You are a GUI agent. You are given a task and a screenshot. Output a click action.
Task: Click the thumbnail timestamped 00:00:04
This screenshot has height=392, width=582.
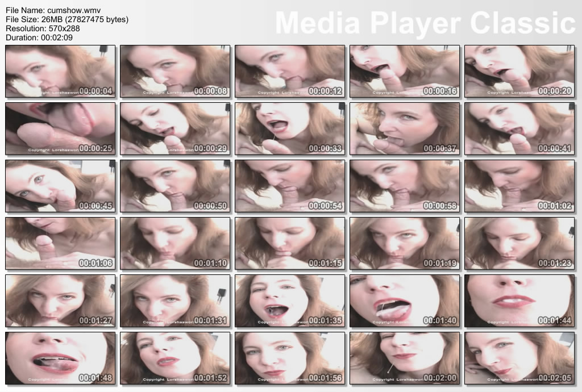60,72
